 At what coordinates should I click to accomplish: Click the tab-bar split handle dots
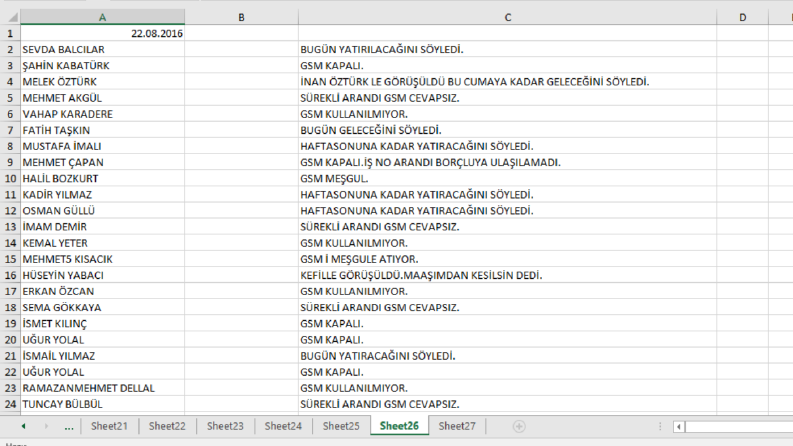click(660, 427)
